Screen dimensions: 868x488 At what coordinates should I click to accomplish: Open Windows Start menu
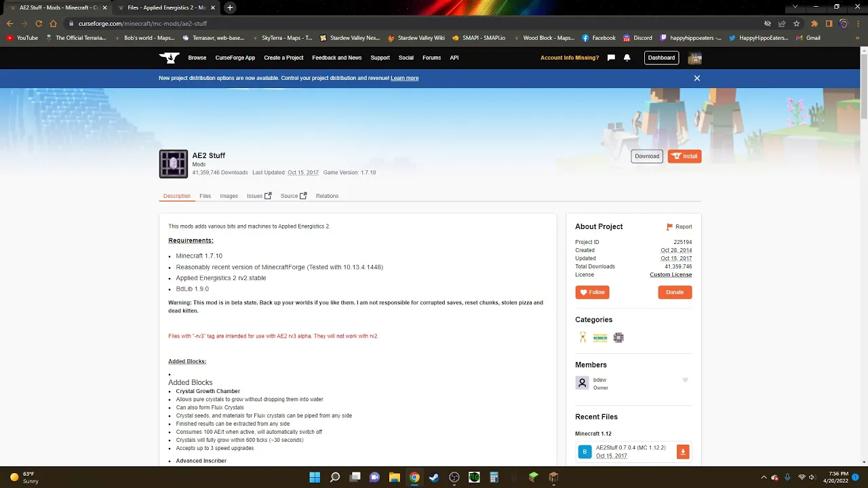[315, 477]
